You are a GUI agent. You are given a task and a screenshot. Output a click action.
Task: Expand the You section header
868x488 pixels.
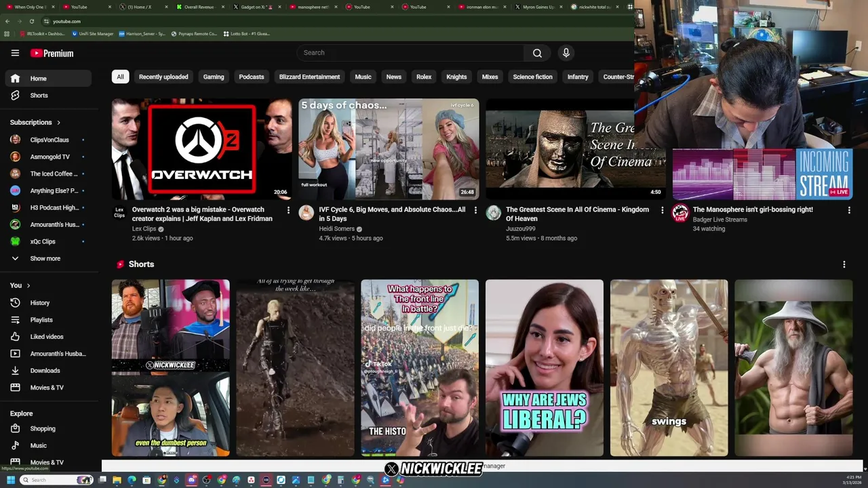(20, 285)
